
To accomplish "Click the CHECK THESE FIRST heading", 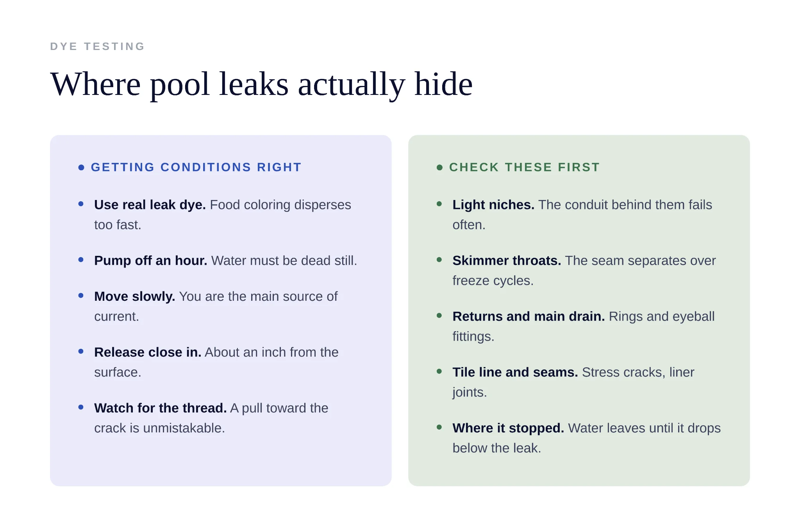I will (524, 167).
